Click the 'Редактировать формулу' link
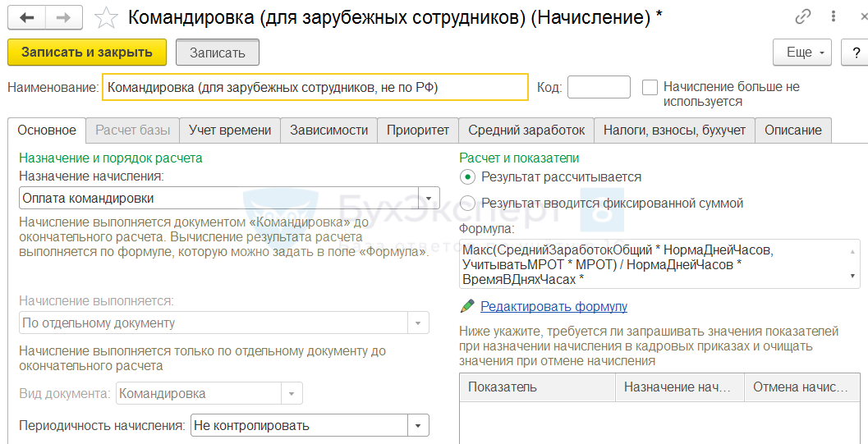 (553, 306)
